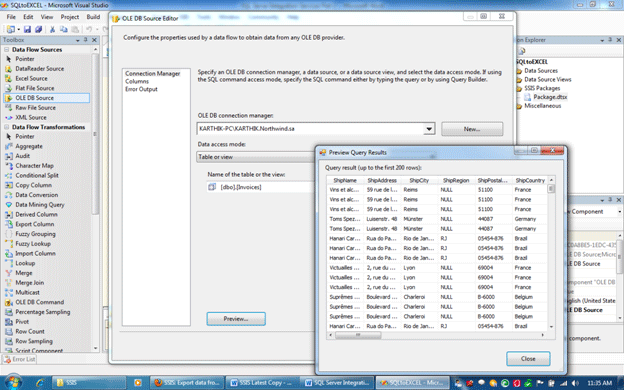The height and width of the screenshot is (390, 624).
Task: Select the Export Column transformation
Action: tap(35, 224)
